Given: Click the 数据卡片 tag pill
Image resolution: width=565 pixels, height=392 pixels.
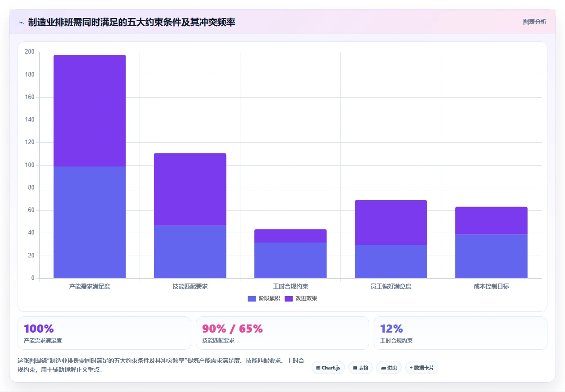Looking at the screenshot, I should [422, 368].
